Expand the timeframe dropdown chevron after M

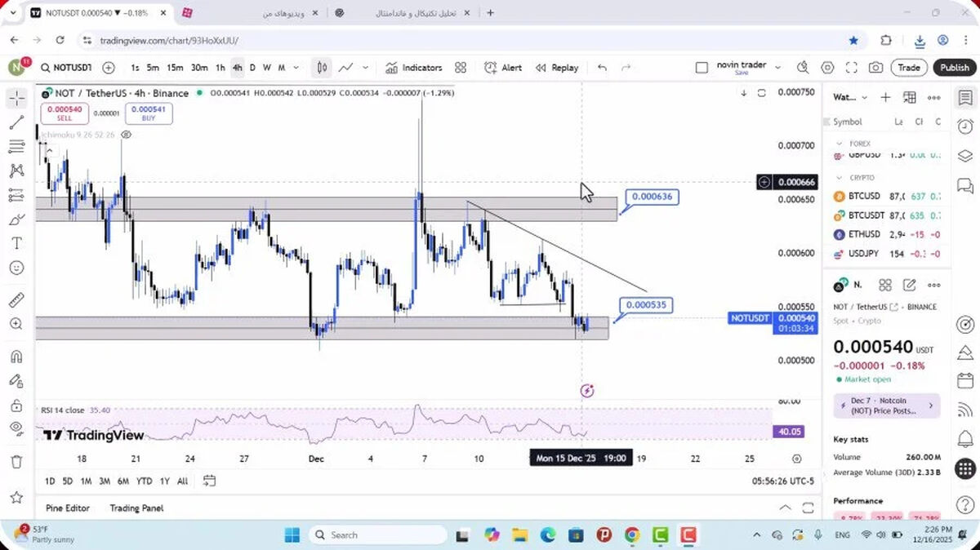click(x=296, y=68)
